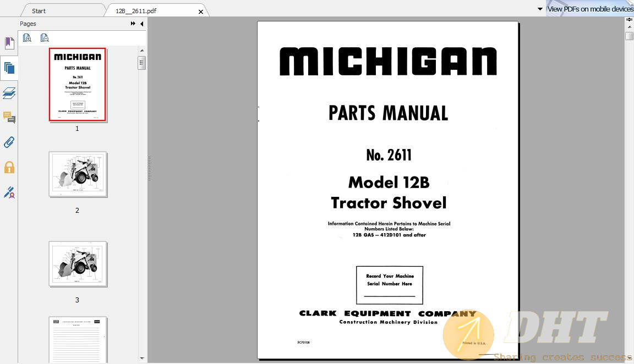This screenshot has width=634, height=364.
Task: Open the Digital Signatures panel icon
Action: (x=9, y=192)
